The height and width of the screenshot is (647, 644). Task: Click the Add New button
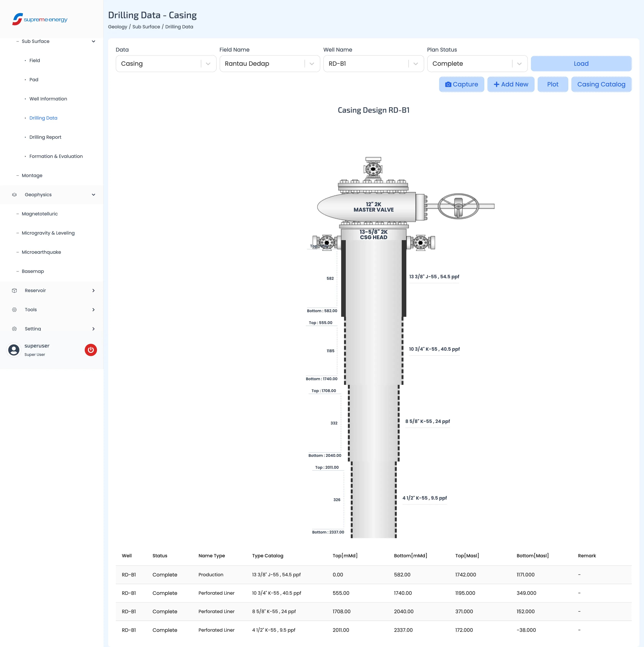511,84
